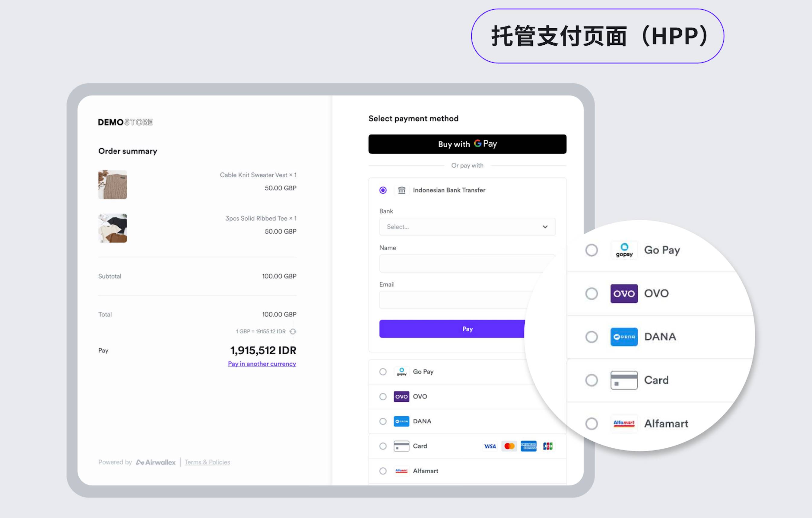The image size is (812, 518).
Task: Click the GoPay logo in payment list
Action: (401, 372)
